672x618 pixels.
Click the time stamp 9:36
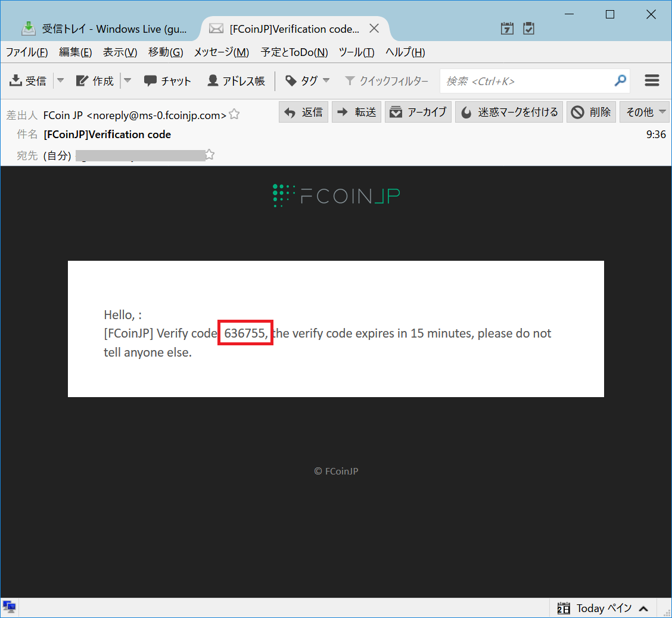point(656,135)
